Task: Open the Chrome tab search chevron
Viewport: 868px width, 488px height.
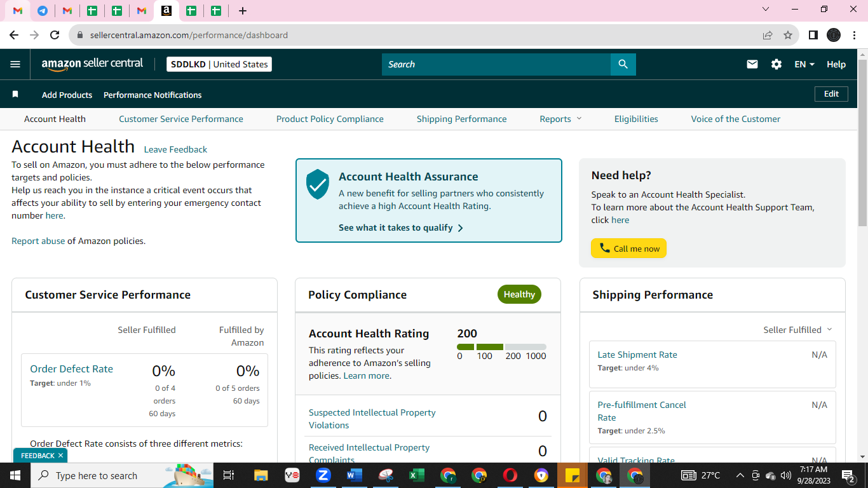Action: coord(766,10)
